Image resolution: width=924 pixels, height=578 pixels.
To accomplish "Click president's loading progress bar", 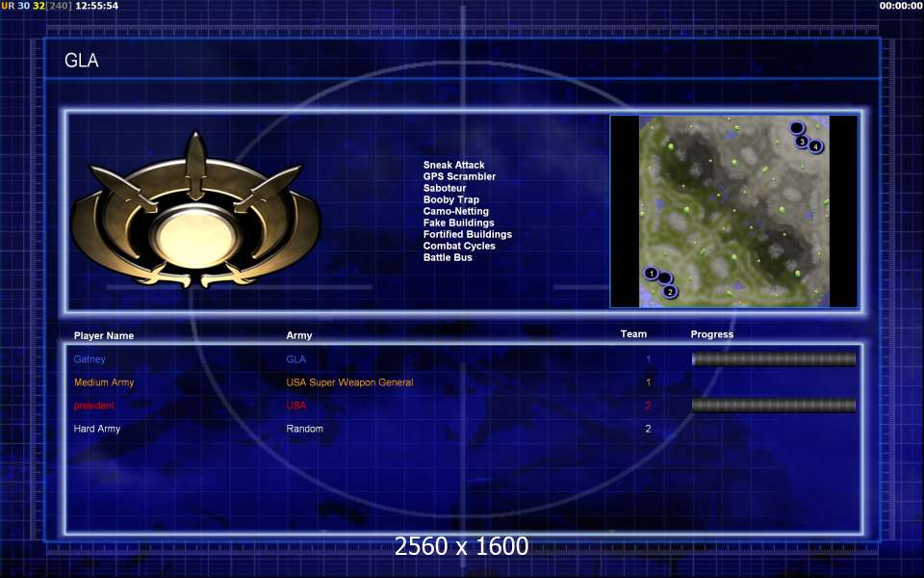I will pyautogui.click(x=774, y=406).
